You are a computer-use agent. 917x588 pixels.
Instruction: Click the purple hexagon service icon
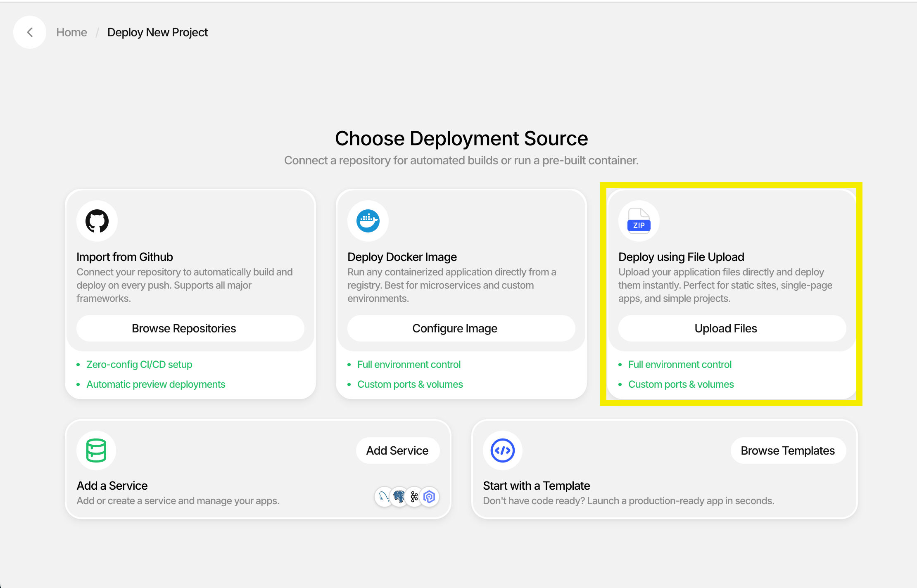pos(430,496)
